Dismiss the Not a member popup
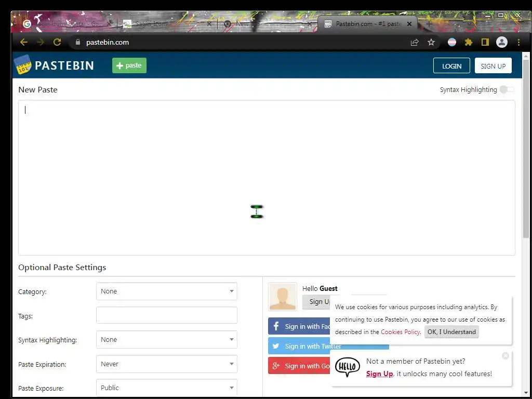 (x=505, y=355)
